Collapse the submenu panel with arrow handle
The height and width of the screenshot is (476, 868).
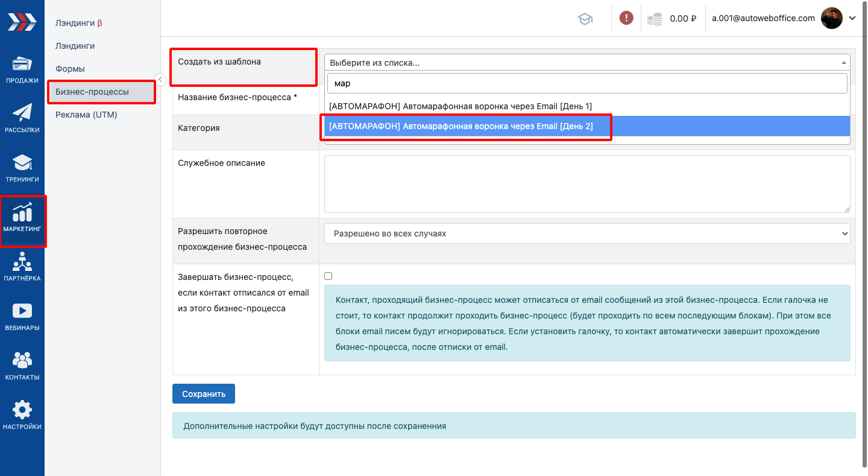[x=160, y=79]
